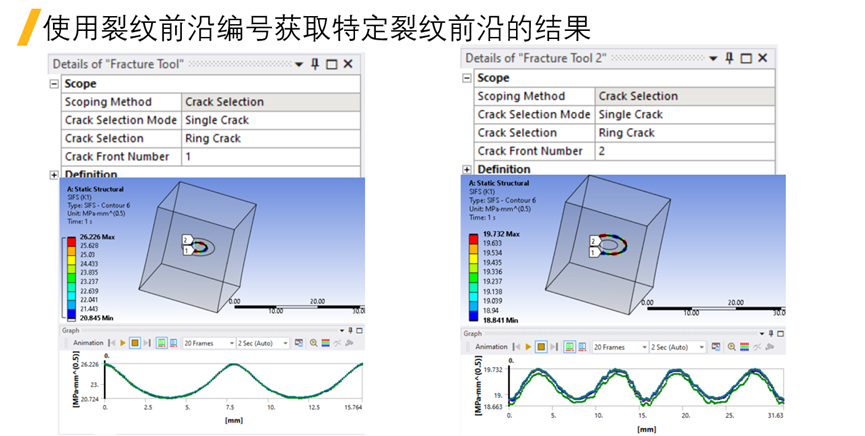Click the blue legend swatch at 20.845 Min
The height and width of the screenshot is (436, 865).
point(71,315)
